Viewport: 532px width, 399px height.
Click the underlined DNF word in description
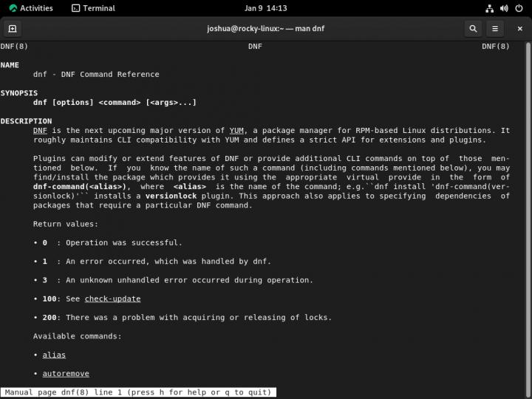point(40,131)
